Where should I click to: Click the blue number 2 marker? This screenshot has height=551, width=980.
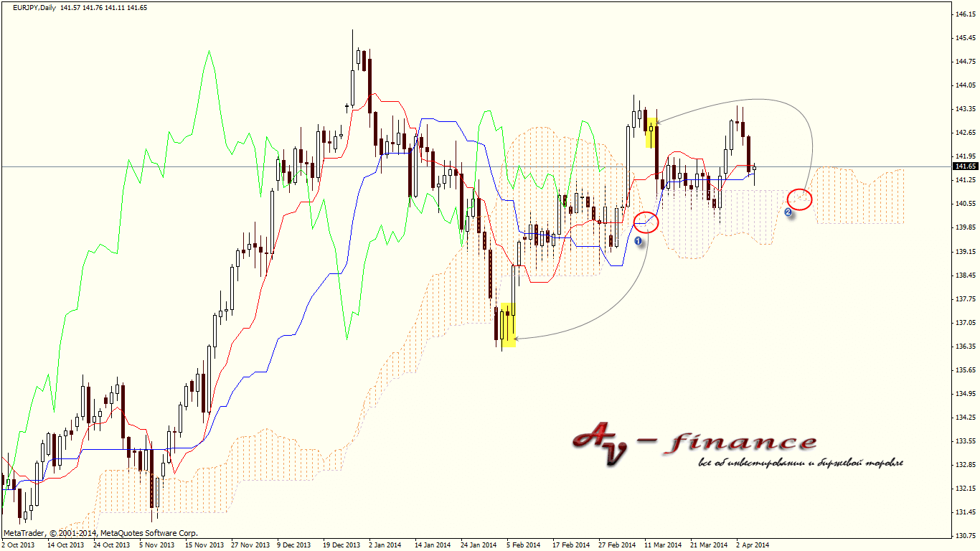[x=788, y=213]
